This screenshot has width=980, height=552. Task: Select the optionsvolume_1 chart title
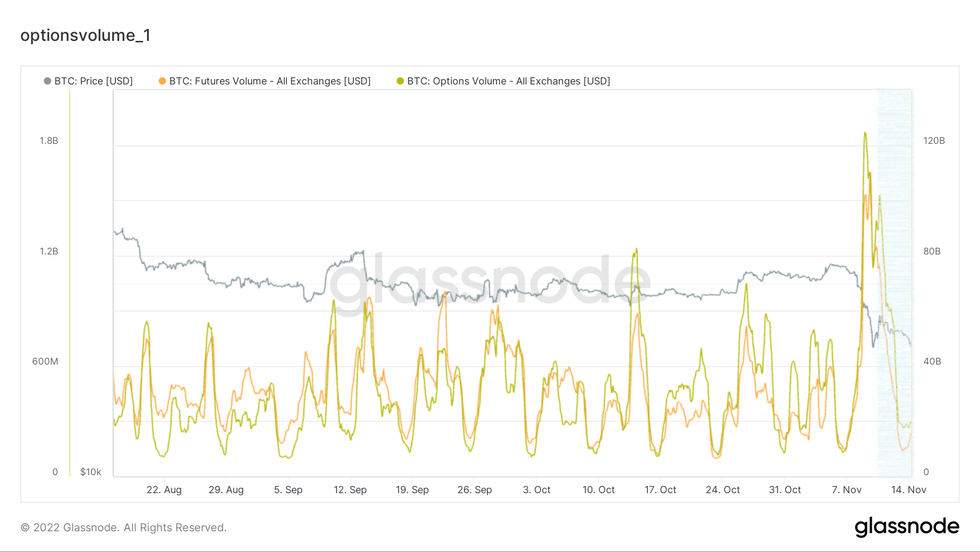pyautogui.click(x=85, y=35)
